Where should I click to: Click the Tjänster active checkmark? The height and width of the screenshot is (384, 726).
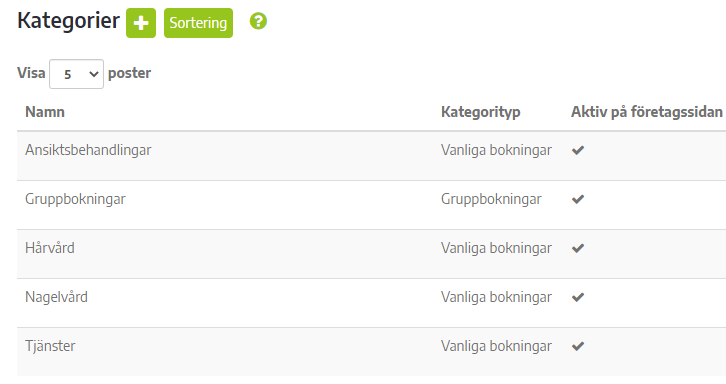(x=578, y=346)
